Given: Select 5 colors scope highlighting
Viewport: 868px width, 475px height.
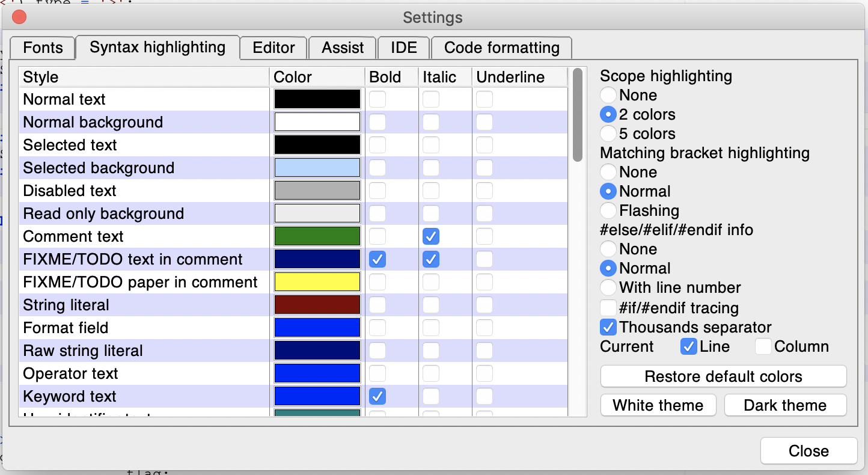Looking at the screenshot, I should [x=608, y=133].
